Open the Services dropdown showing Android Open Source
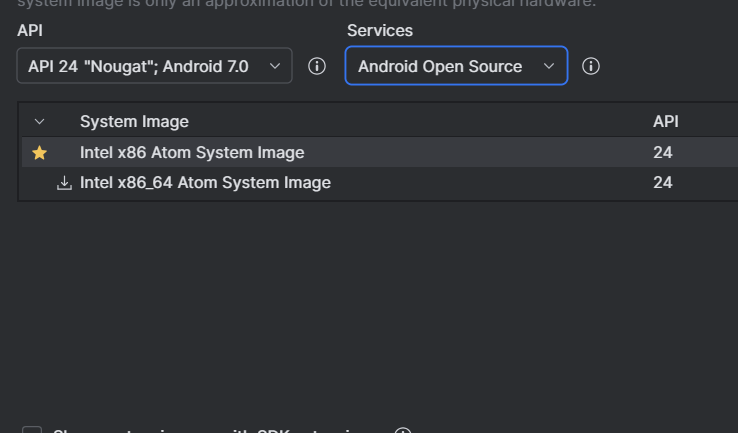The height and width of the screenshot is (433, 738). click(x=456, y=67)
